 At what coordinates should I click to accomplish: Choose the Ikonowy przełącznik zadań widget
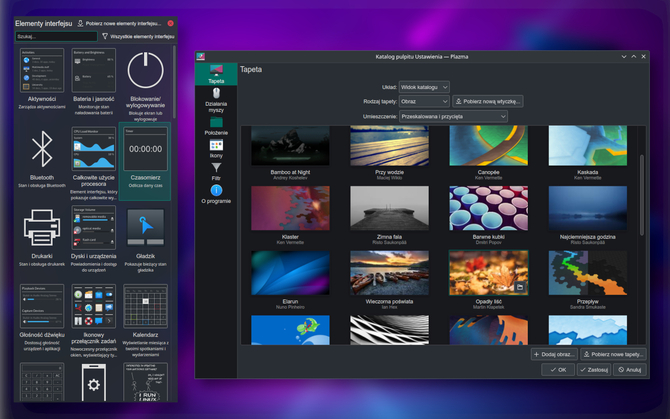[94, 306]
